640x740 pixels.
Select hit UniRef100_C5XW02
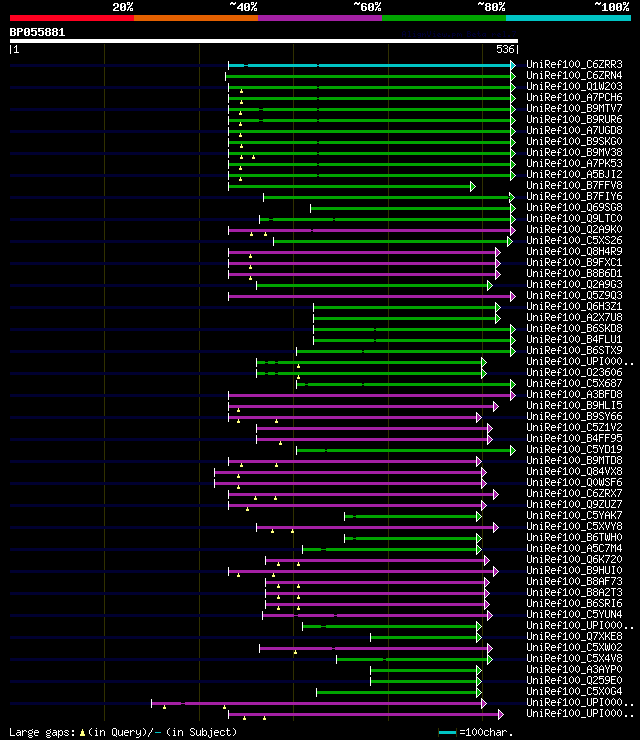tap(574, 648)
